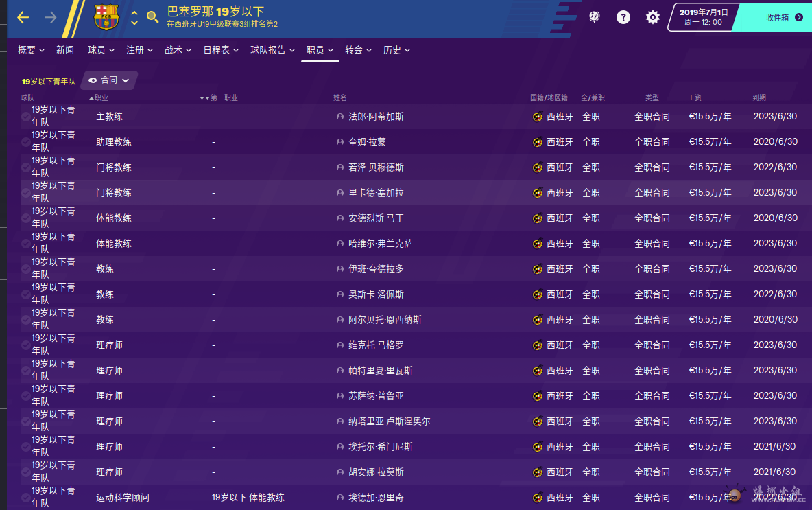Click Spain flag badge in 纳塔里亚·卢斯涅奥尔 row
Image resolution: width=812 pixels, height=510 pixels.
pyautogui.click(x=538, y=421)
